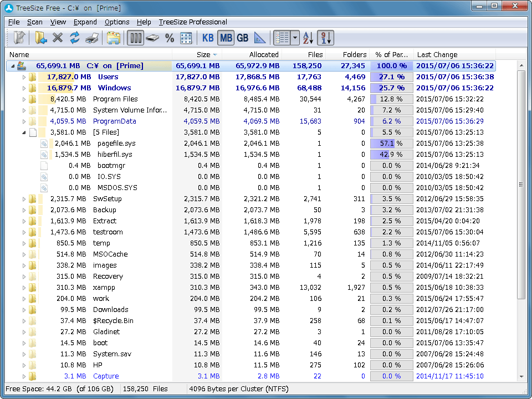
Task: Click the Capture folder icon
Action: pos(32,376)
